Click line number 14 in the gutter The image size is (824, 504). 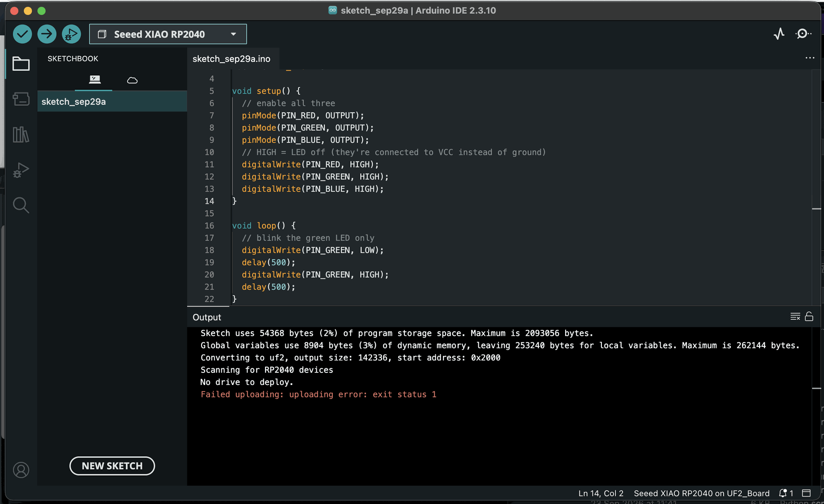click(209, 201)
